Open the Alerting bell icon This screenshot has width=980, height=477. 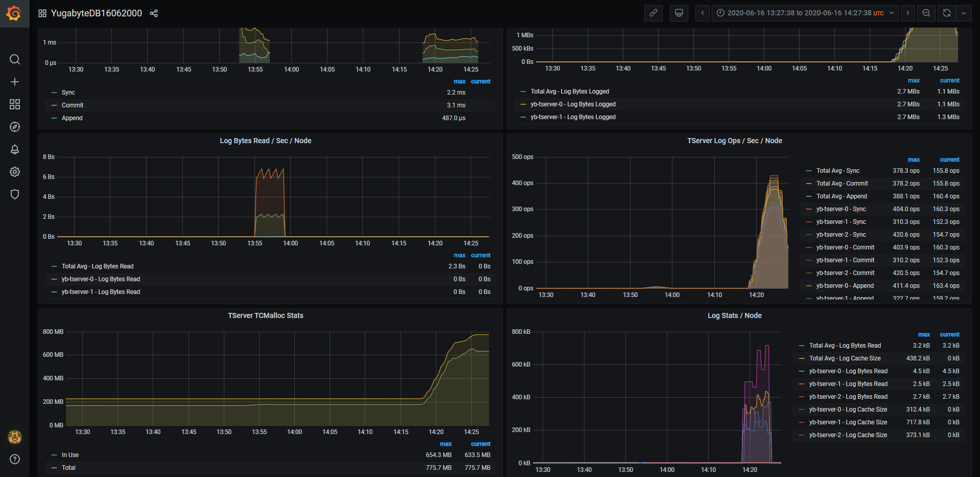[x=15, y=149]
